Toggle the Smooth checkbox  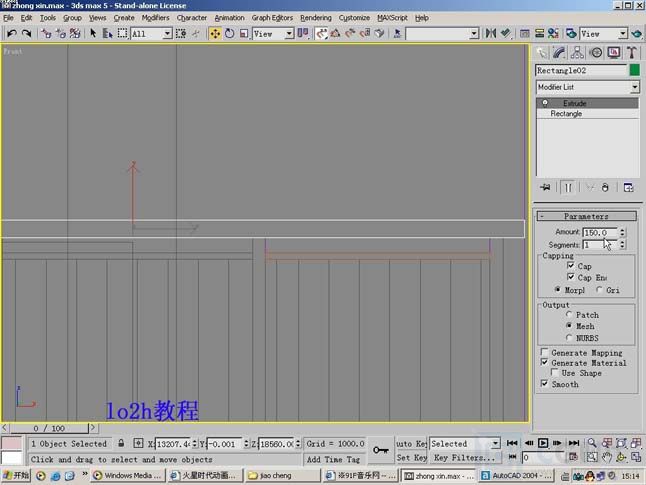tap(544, 384)
